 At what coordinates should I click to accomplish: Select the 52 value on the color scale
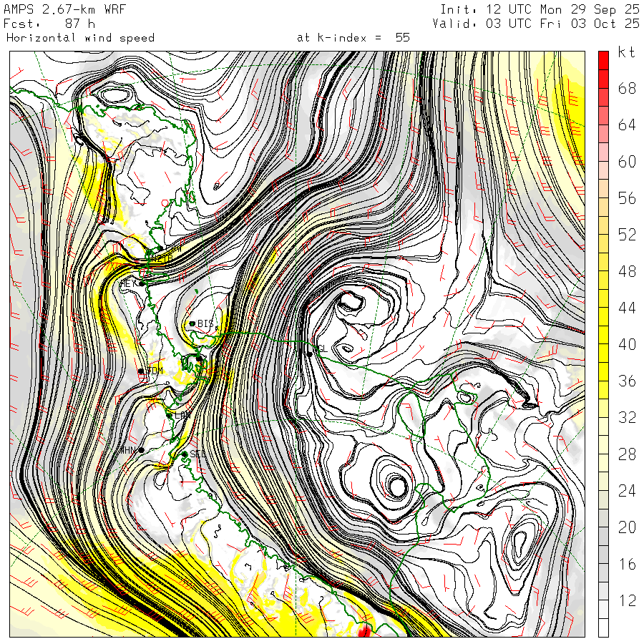627,235
